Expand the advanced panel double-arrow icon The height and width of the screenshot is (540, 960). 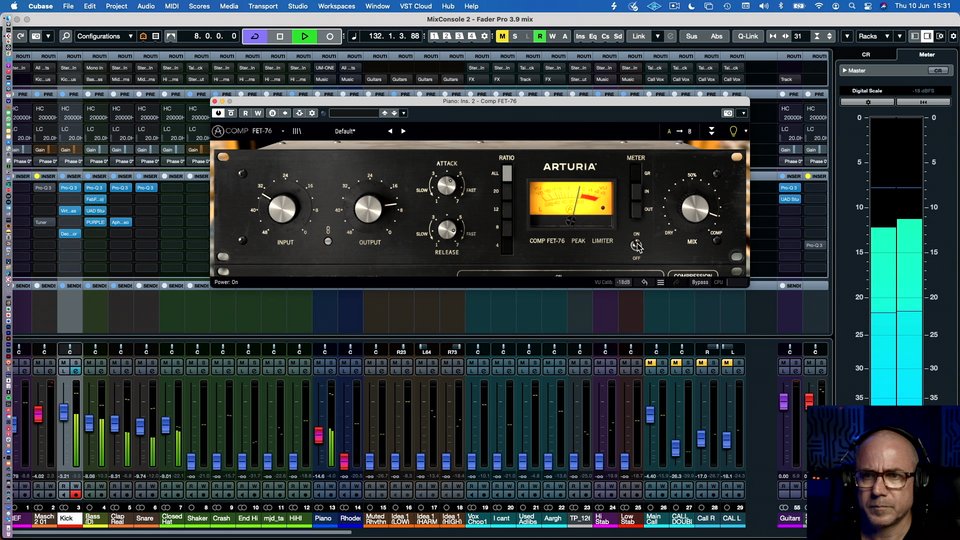click(711, 131)
